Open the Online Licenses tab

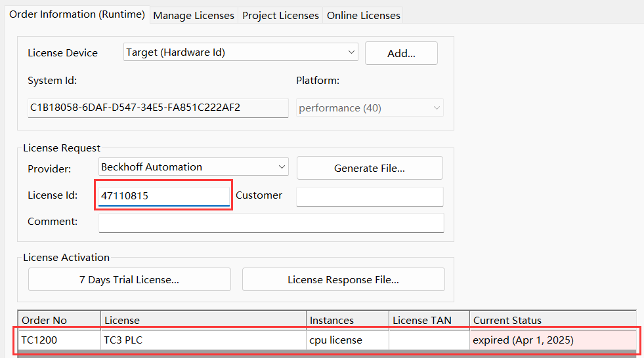pos(363,16)
